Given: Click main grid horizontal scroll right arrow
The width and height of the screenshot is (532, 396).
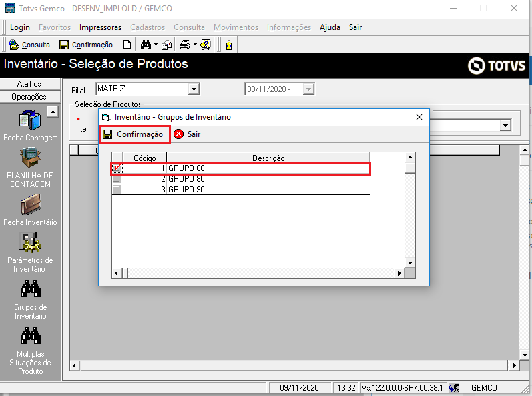Looking at the screenshot, I should pyautogui.click(x=515, y=366).
